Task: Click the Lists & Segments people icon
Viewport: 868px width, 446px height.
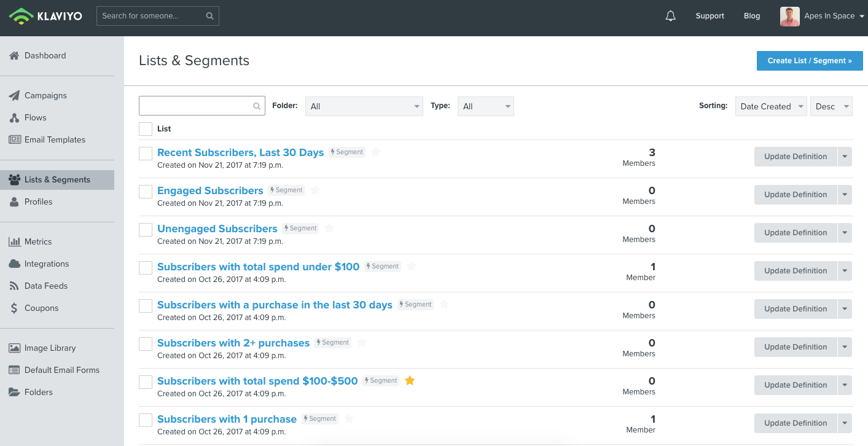Action: pos(15,179)
